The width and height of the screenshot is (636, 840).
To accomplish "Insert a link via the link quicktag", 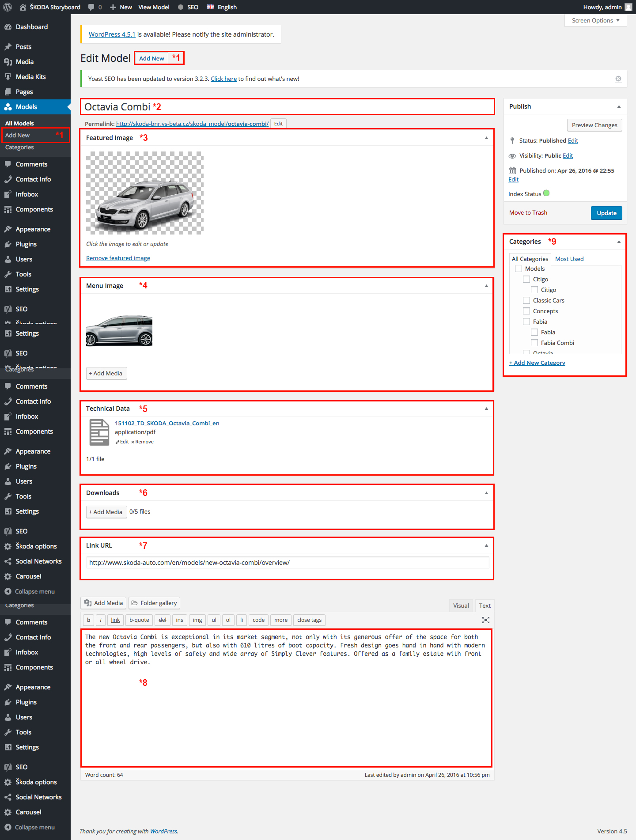I will tap(115, 620).
